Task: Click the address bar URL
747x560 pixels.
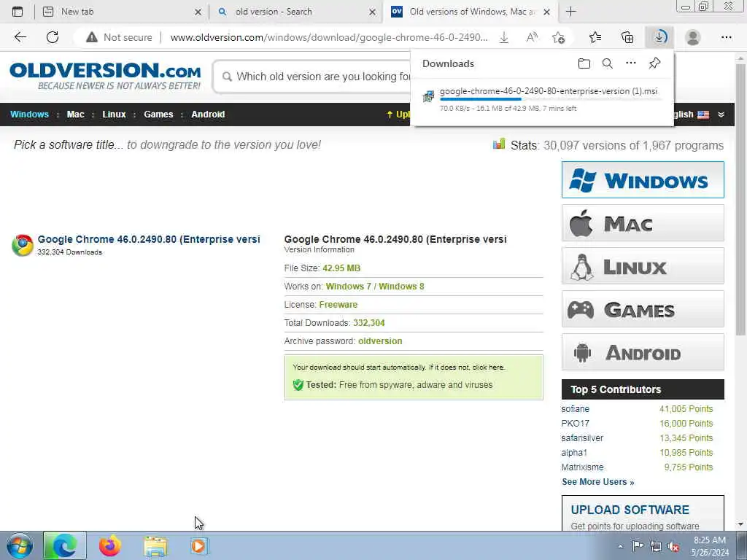Action: tap(329, 37)
